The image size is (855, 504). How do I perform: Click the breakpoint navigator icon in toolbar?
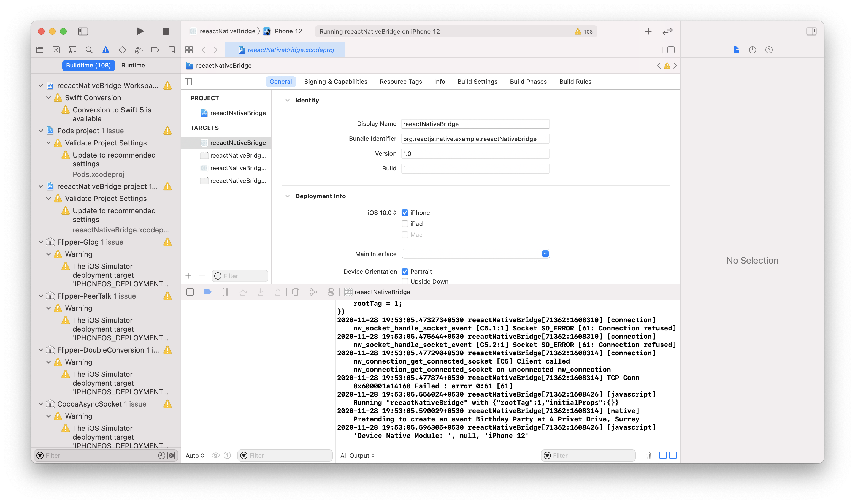(x=154, y=50)
